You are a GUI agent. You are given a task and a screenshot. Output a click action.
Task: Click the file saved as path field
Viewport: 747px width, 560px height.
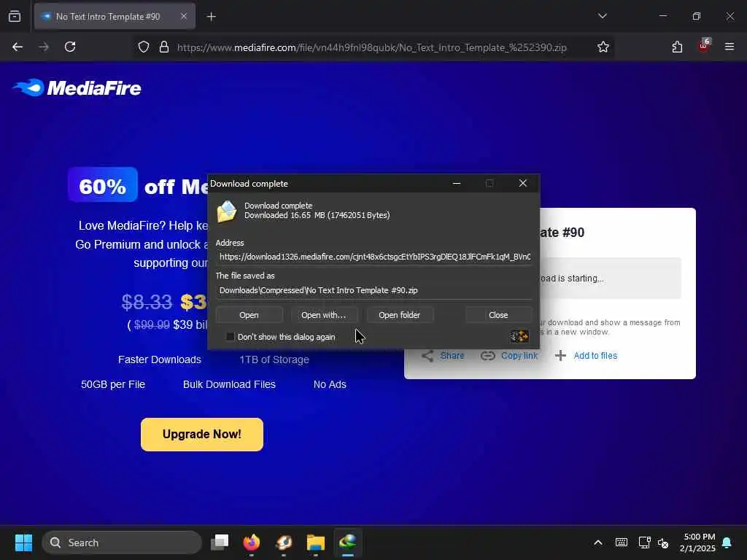[x=374, y=290]
